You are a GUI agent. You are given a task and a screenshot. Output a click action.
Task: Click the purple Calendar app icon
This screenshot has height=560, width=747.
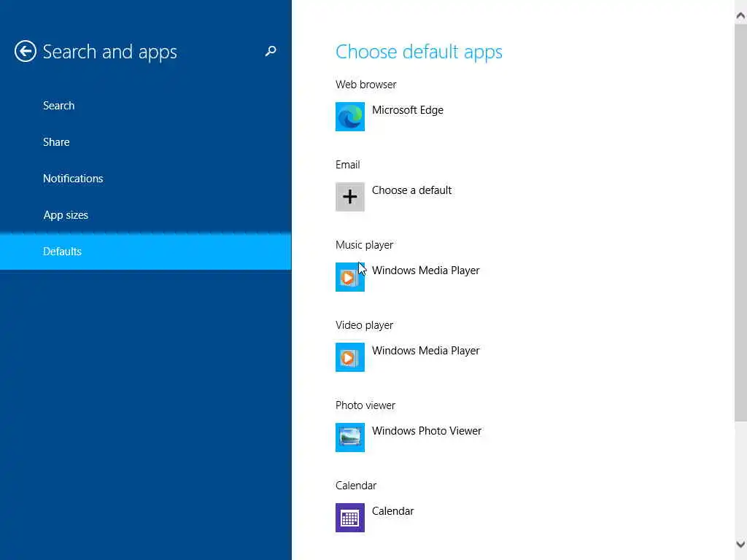pos(349,518)
